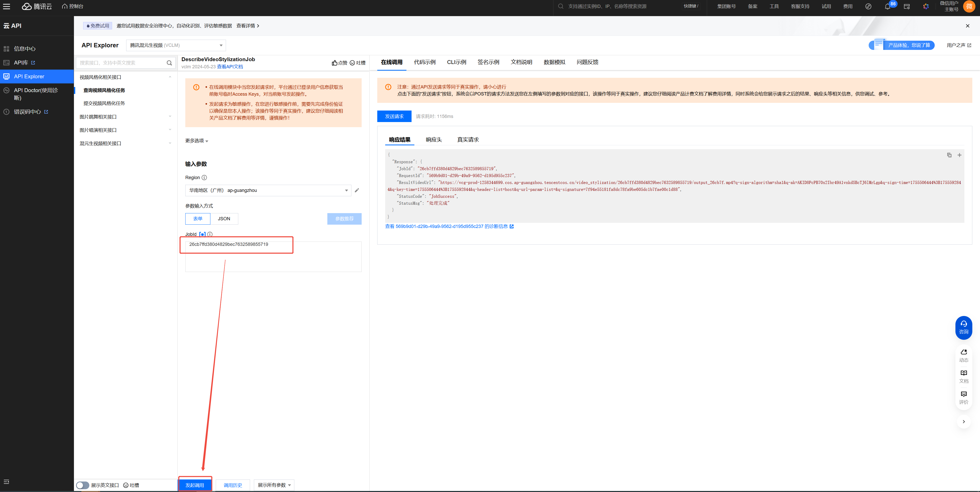Open the 展示所有参数 dropdown
The image size is (980, 492).
[x=274, y=485]
